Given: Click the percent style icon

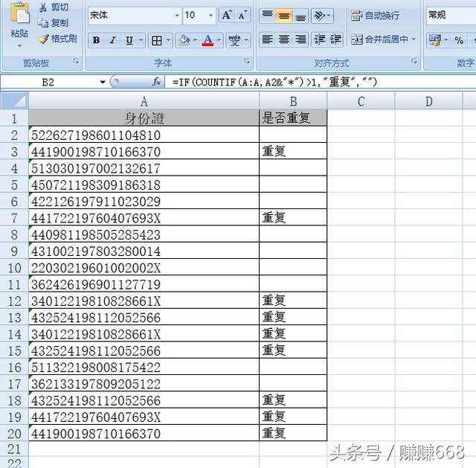Looking at the screenshot, I should tap(459, 40).
